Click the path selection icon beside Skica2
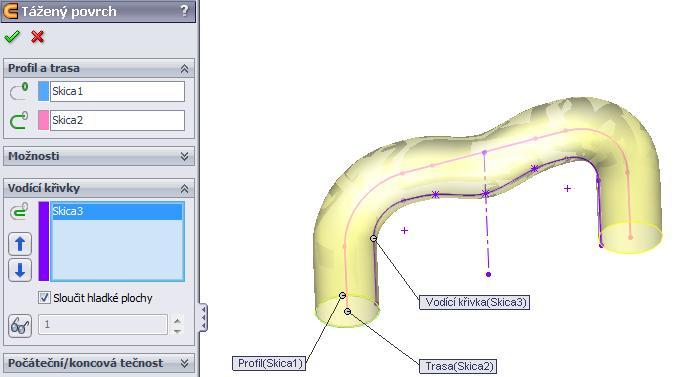The height and width of the screenshot is (377, 677). point(19,120)
